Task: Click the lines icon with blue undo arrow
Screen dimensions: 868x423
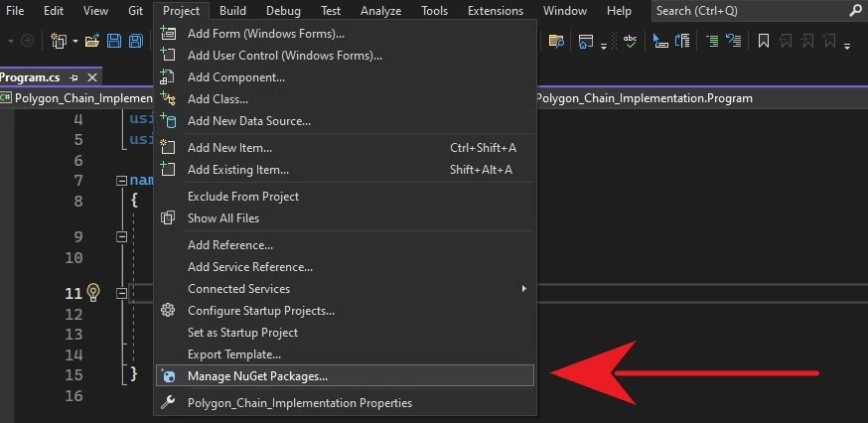Action: tap(734, 41)
